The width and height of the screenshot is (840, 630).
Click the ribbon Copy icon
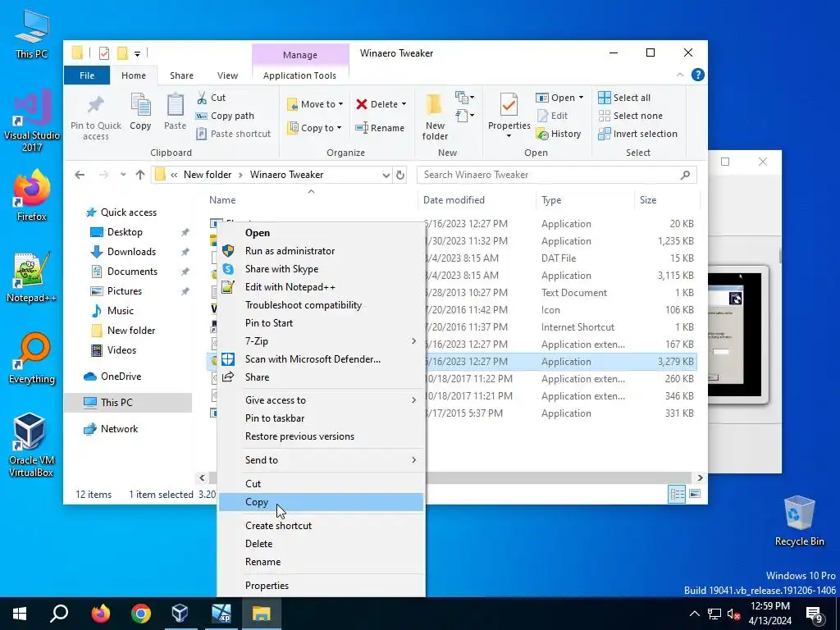[140, 105]
